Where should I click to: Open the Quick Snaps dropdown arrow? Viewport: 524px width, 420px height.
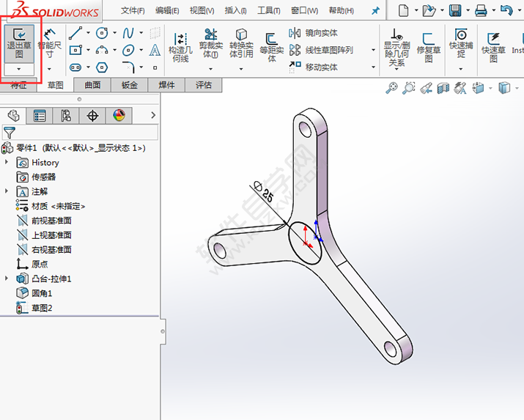[461, 69]
